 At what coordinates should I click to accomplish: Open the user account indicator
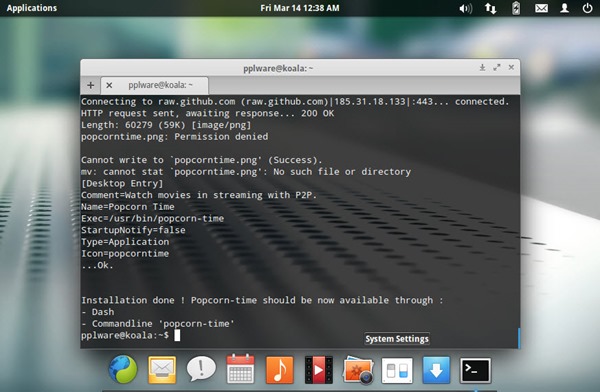(x=564, y=8)
